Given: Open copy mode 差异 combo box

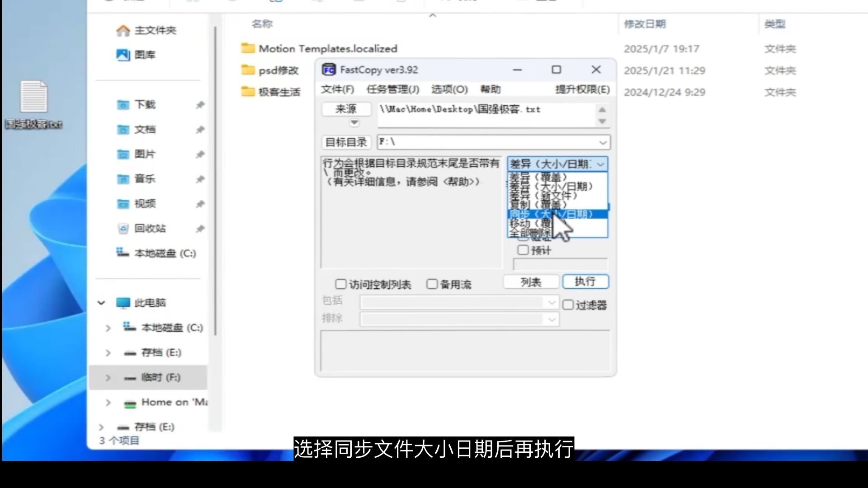Looking at the screenshot, I should click(x=557, y=164).
